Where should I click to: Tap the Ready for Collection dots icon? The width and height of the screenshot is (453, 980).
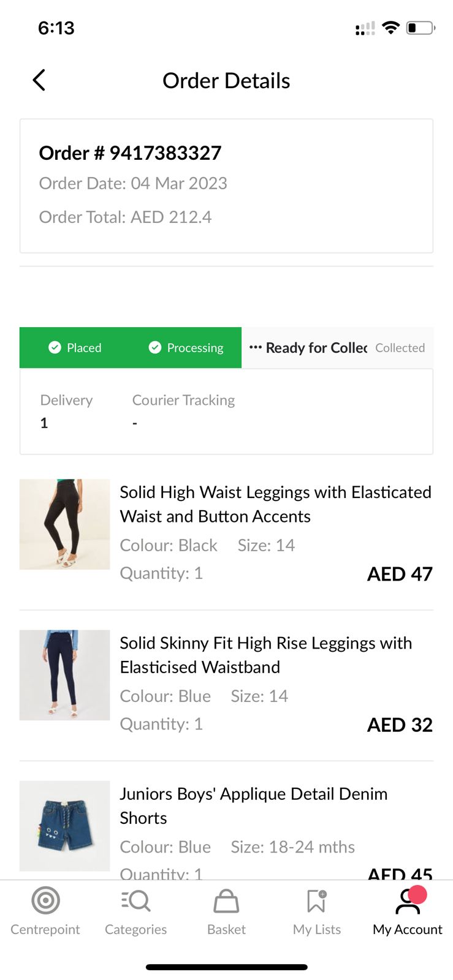[256, 347]
